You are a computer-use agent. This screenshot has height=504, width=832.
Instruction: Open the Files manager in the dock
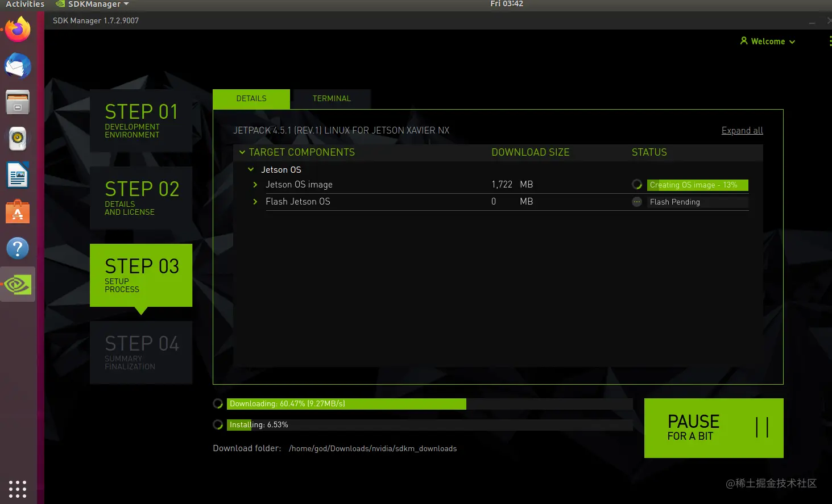pyautogui.click(x=18, y=102)
